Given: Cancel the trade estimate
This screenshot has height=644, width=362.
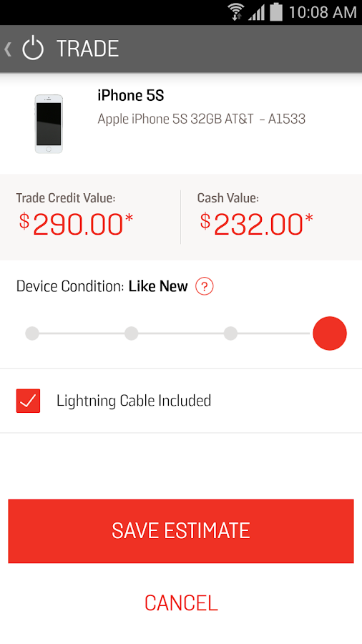Looking at the screenshot, I should [x=181, y=603].
